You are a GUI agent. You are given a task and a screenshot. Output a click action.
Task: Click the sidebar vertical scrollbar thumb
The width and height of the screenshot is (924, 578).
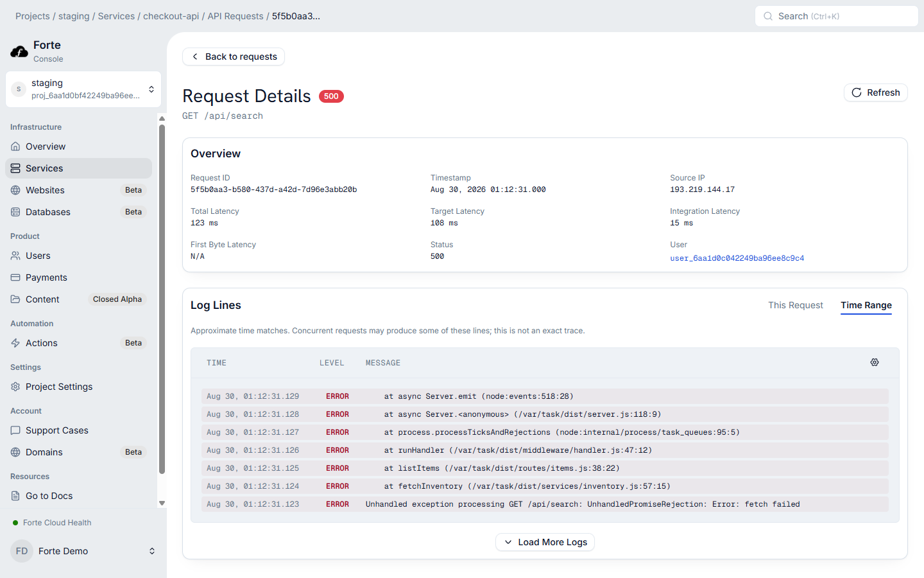pos(162,299)
